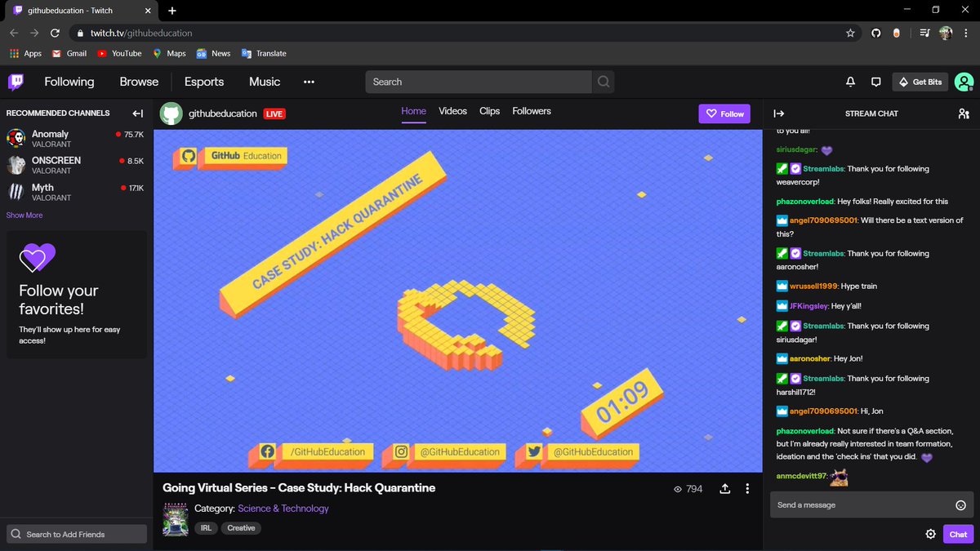The height and width of the screenshot is (551, 980).
Task: Open the chat users list icon
Action: click(x=964, y=113)
